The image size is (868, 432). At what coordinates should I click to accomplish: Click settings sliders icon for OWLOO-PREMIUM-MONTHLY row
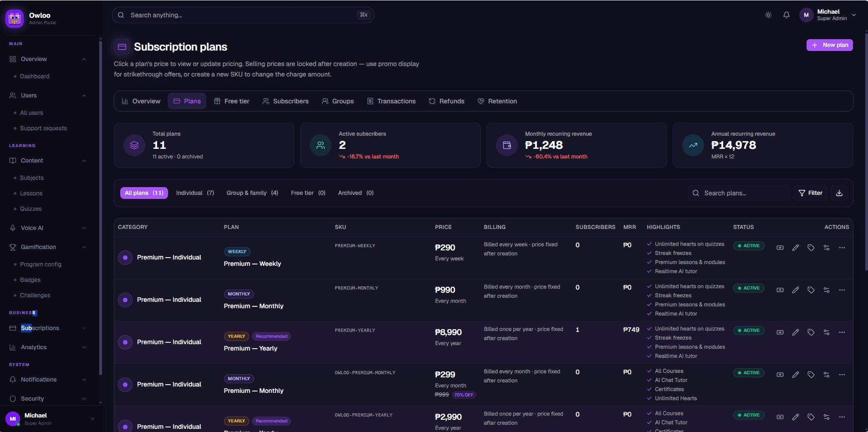(827, 375)
